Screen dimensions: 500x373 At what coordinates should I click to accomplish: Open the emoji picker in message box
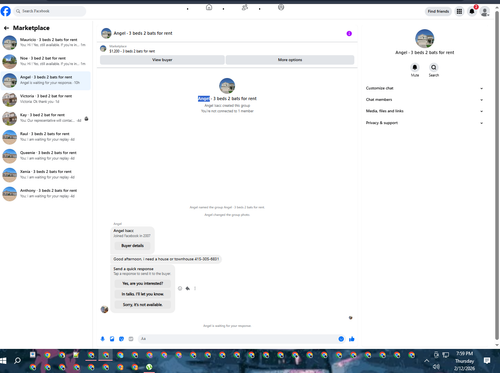pos(341,339)
